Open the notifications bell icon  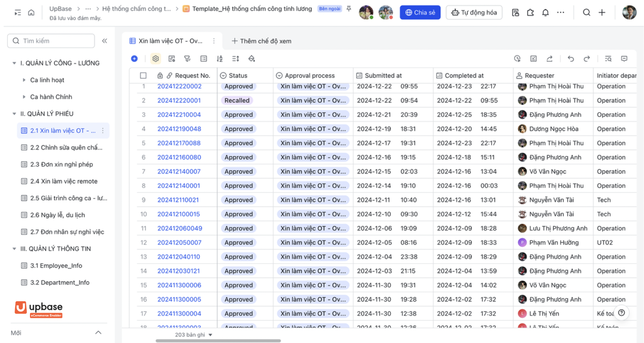click(x=545, y=12)
